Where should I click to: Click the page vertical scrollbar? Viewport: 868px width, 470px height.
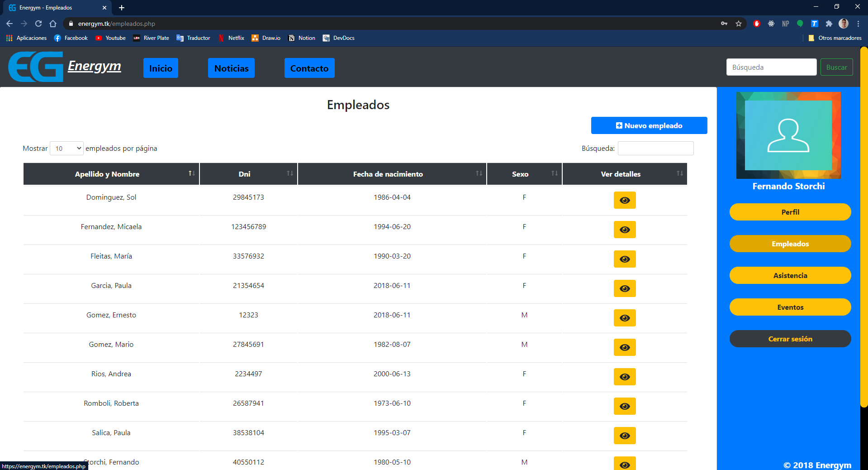864,226
